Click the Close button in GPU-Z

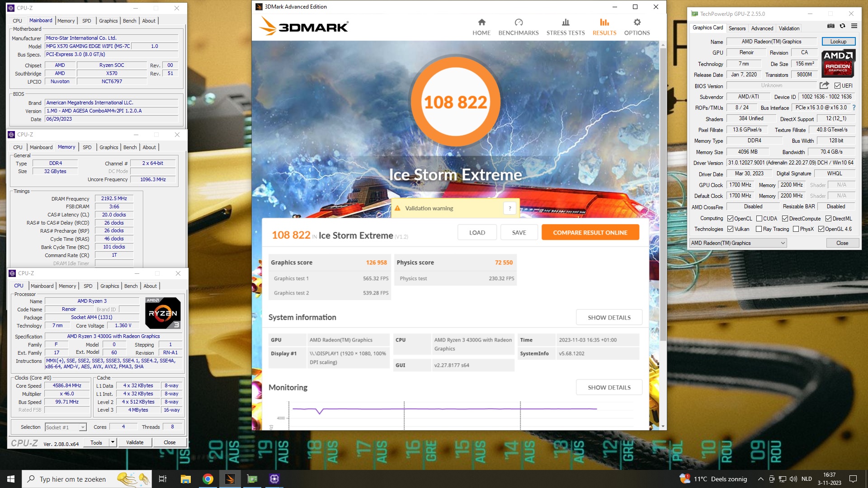pos(842,243)
